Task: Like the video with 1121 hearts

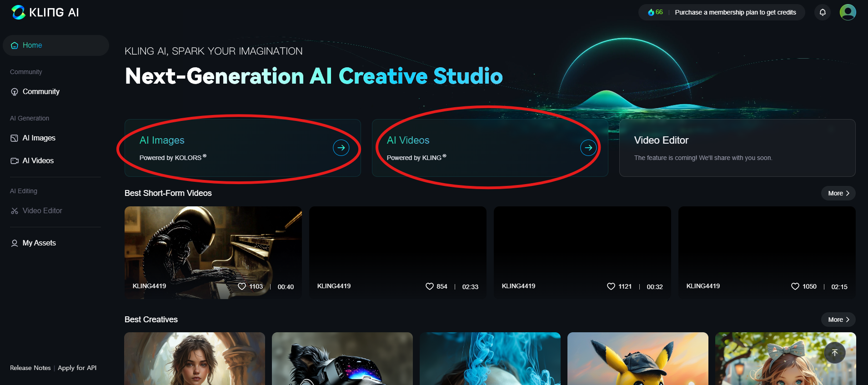Action: coord(611,286)
